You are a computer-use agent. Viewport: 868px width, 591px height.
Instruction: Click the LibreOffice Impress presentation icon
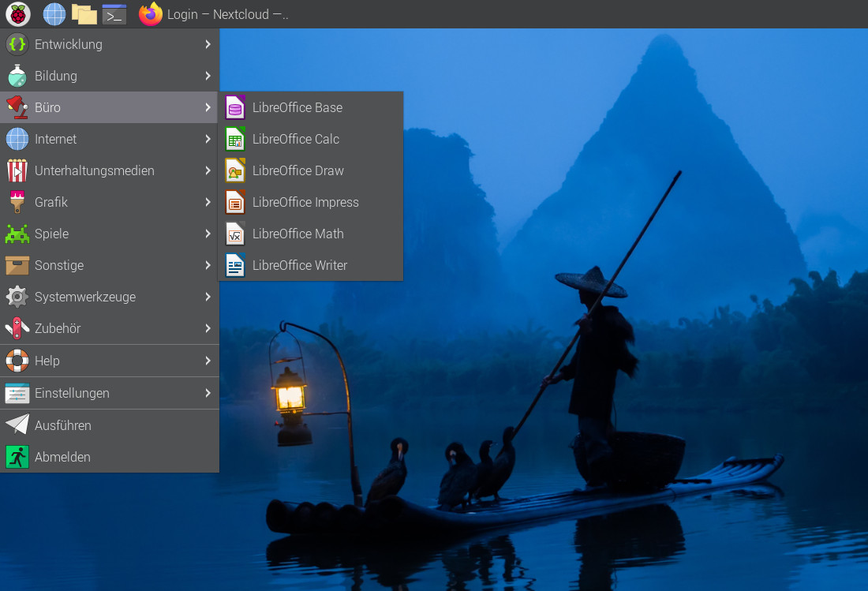(235, 202)
